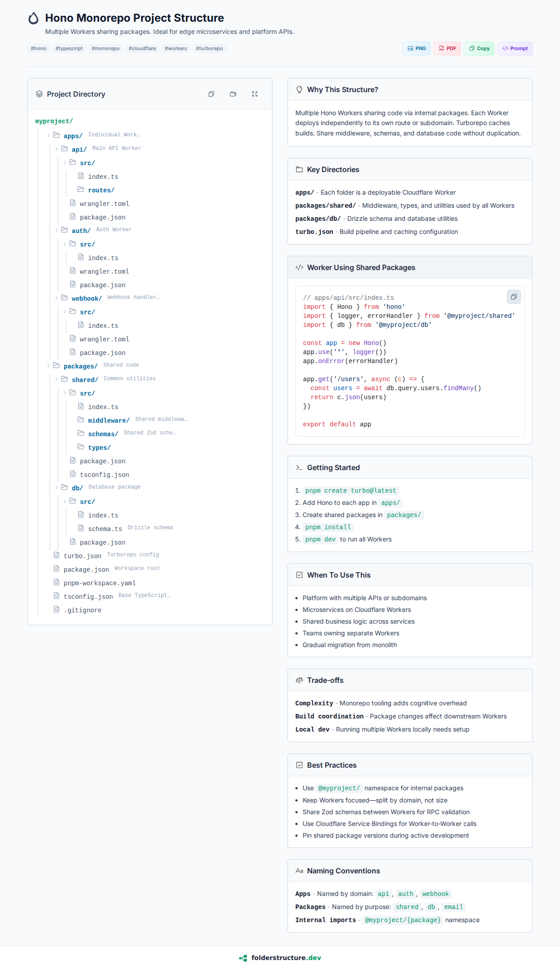Image resolution: width=560 pixels, height=970 pixels.
Task: Export the structure as PNG
Action: pos(416,48)
